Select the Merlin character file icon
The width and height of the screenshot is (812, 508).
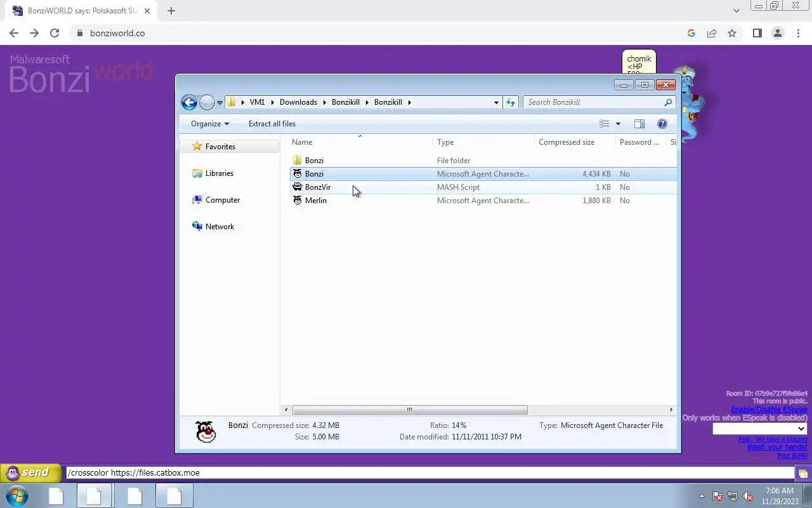click(x=298, y=201)
